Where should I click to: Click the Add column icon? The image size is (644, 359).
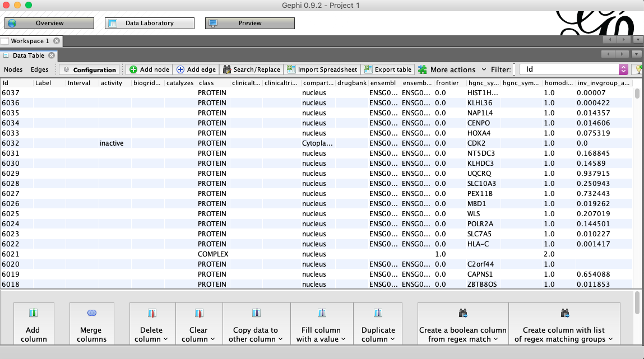(34, 324)
